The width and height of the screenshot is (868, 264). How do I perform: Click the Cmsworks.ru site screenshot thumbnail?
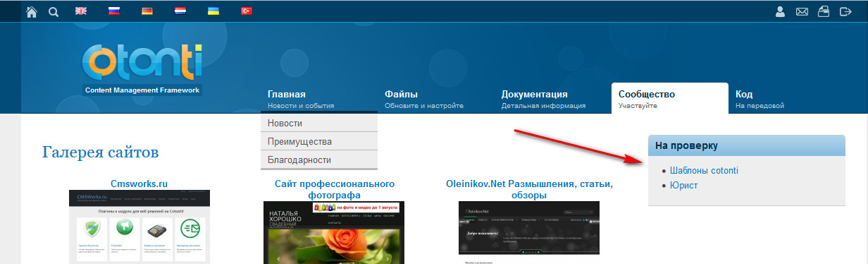pos(139,227)
